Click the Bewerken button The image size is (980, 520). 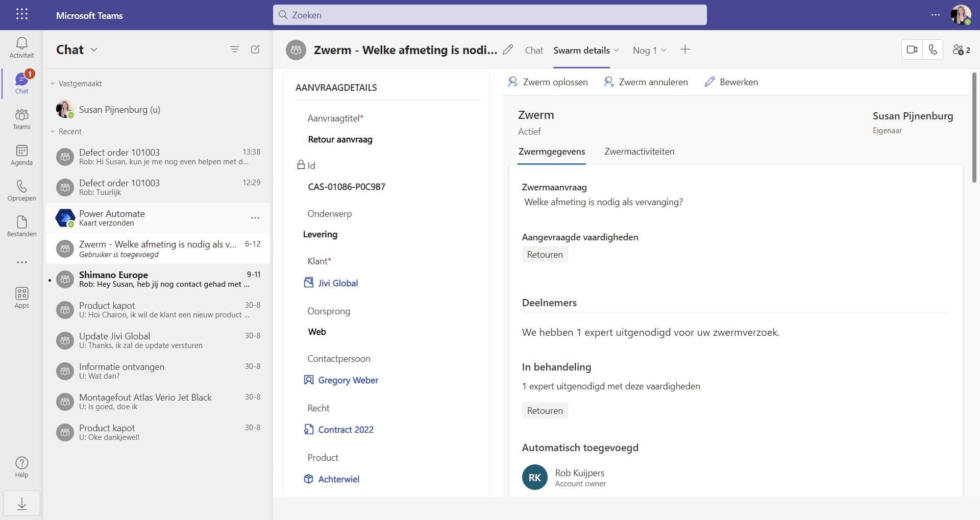click(731, 82)
